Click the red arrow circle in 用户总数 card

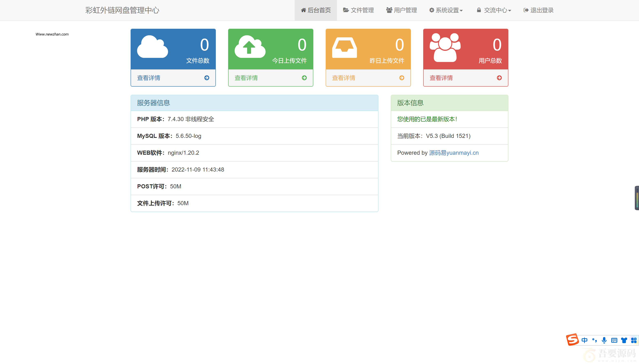[x=499, y=78]
